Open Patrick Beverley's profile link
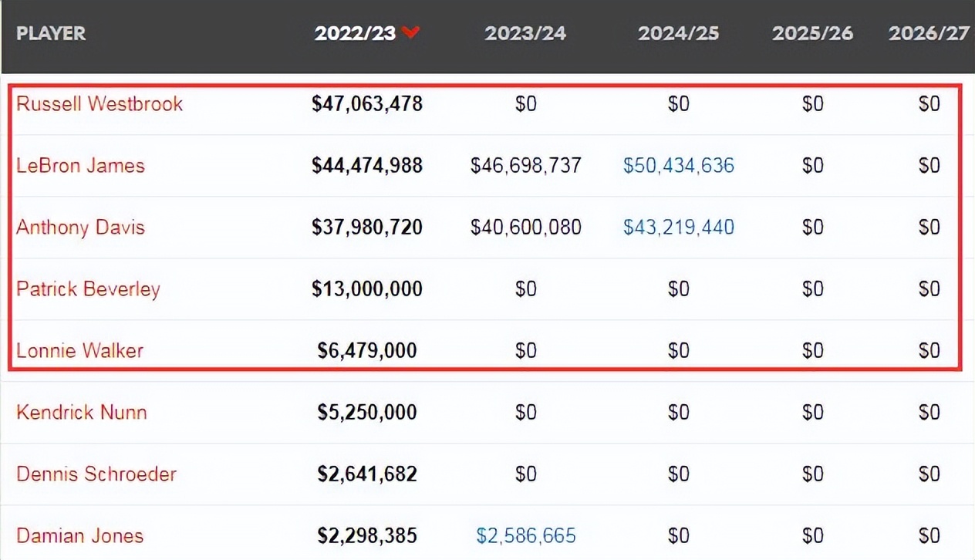 [x=88, y=289]
